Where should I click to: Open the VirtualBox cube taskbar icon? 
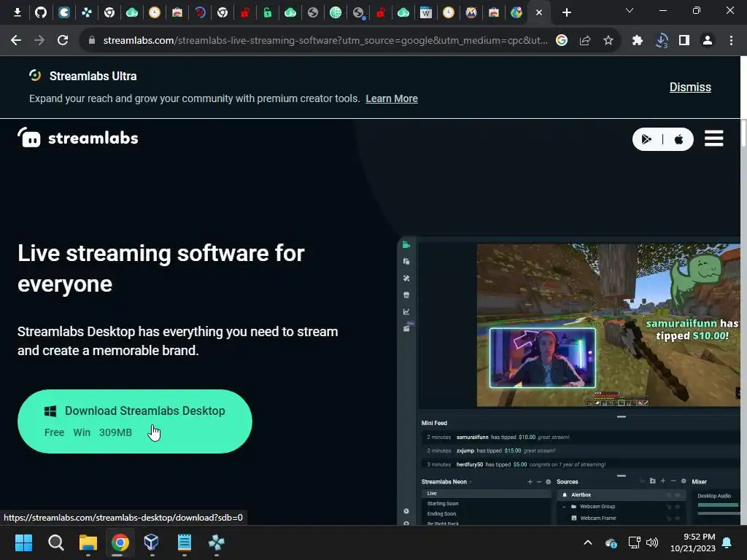(x=152, y=542)
